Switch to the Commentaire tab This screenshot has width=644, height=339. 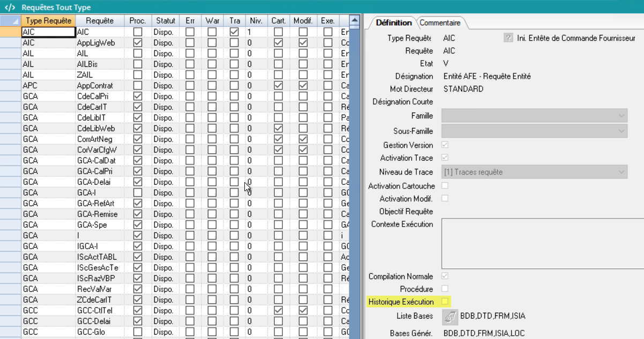point(440,23)
